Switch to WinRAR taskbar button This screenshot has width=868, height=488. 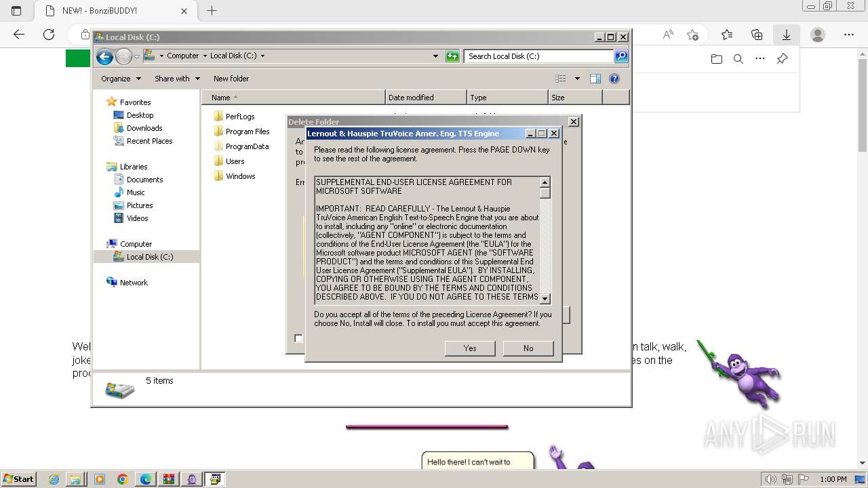[x=169, y=479]
